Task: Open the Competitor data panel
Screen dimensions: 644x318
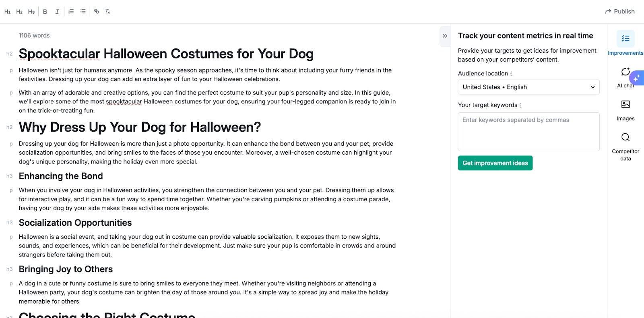Action: coord(625,146)
